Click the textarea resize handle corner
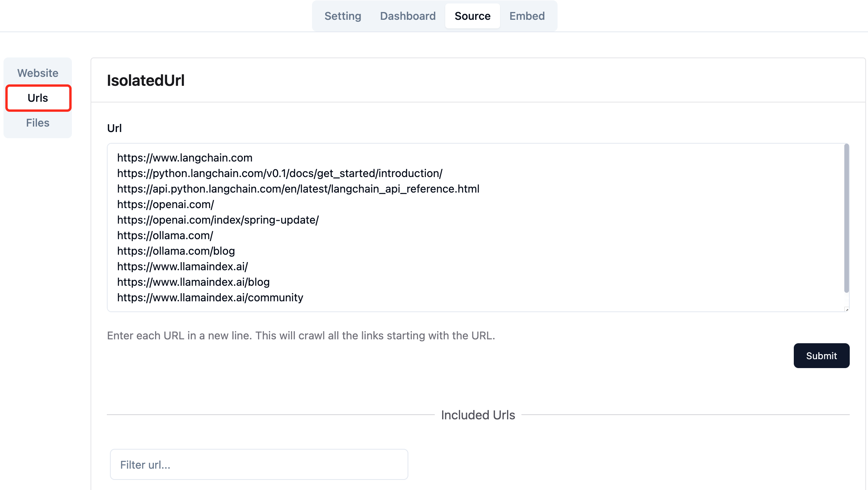The height and width of the screenshot is (490, 868). (x=847, y=309)
